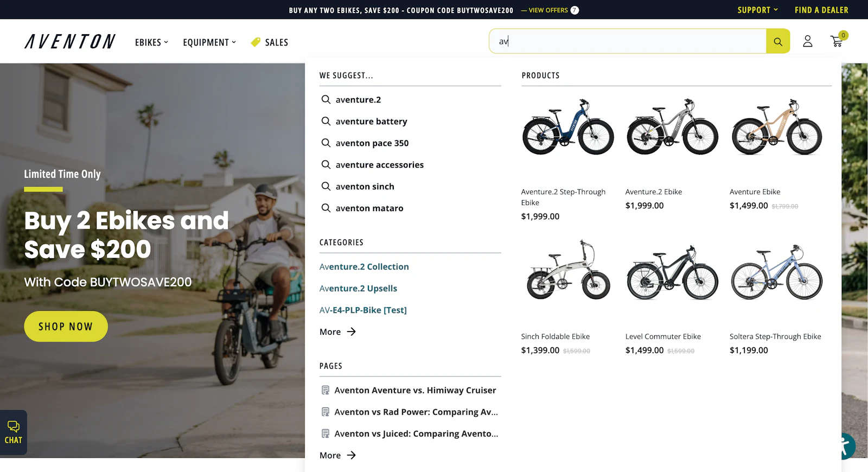Click Aventure Ebike product title

coord(755,192)
